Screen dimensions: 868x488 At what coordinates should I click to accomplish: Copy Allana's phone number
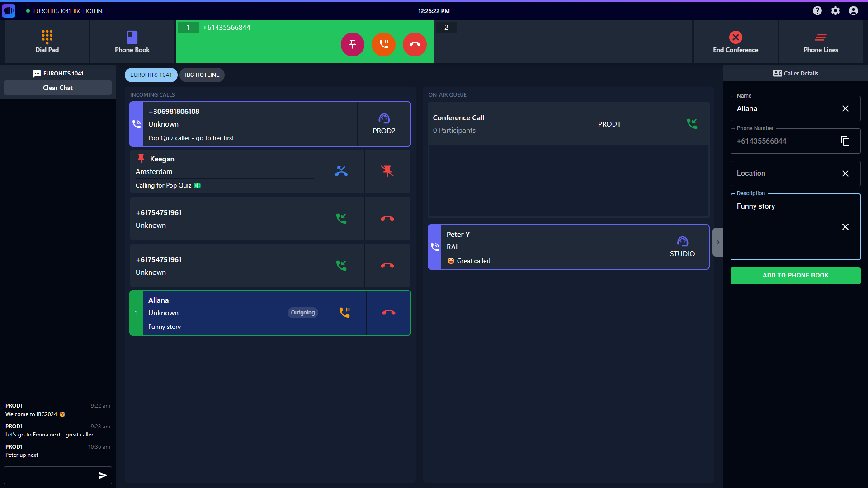[845, 141]
